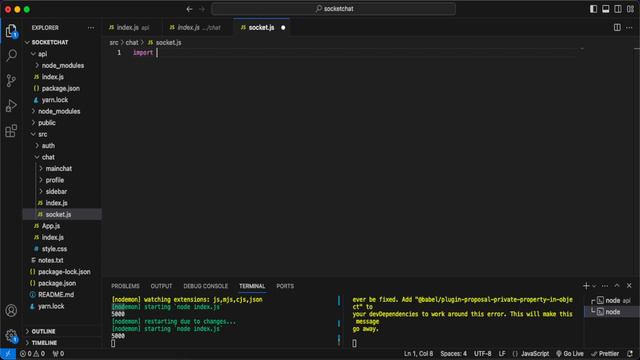This screenshot has height=360, width=640.
Task: Expand the profile folder
Action: [62, 180]
